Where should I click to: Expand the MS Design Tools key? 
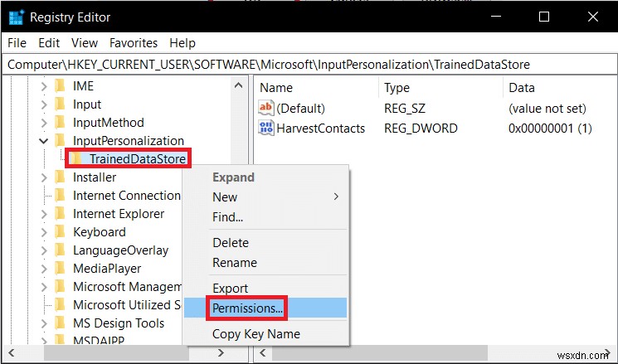[44, 323]
